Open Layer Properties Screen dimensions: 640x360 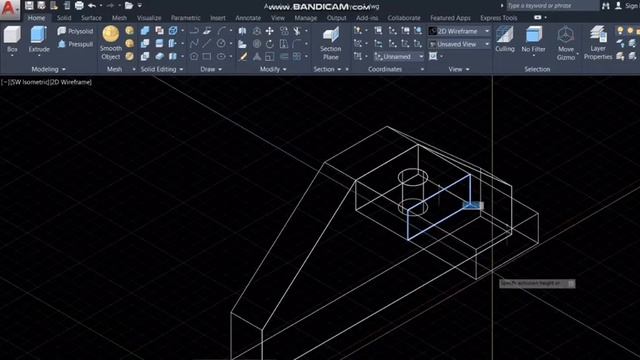click(x=598, y=43)
